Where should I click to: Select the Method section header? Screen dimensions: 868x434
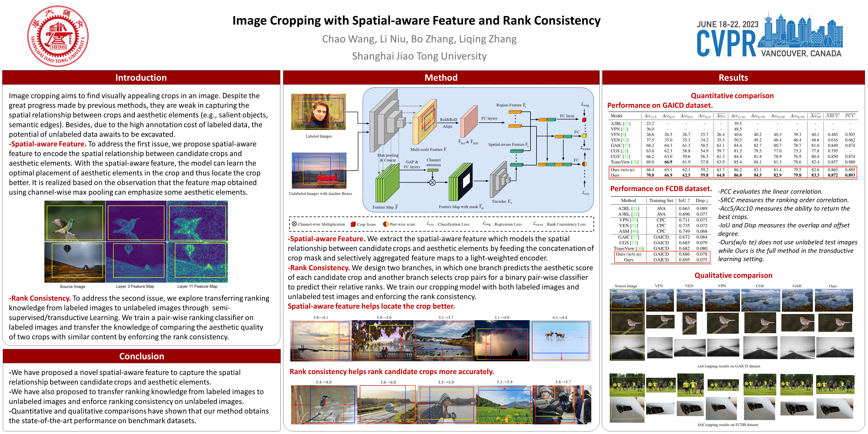pos(441,77)
